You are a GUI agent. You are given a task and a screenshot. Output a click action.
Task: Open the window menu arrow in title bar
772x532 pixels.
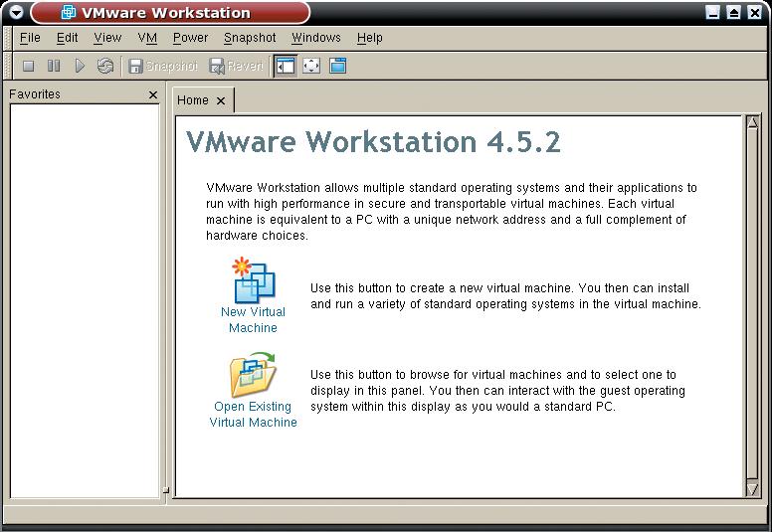[16, 12]
